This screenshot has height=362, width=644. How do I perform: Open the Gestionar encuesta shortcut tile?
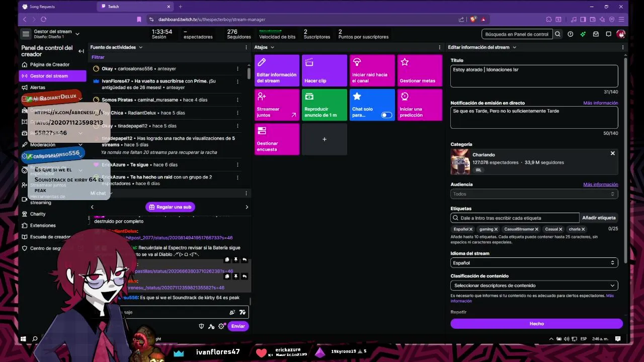pyautogui.click(x=277, y=139)
